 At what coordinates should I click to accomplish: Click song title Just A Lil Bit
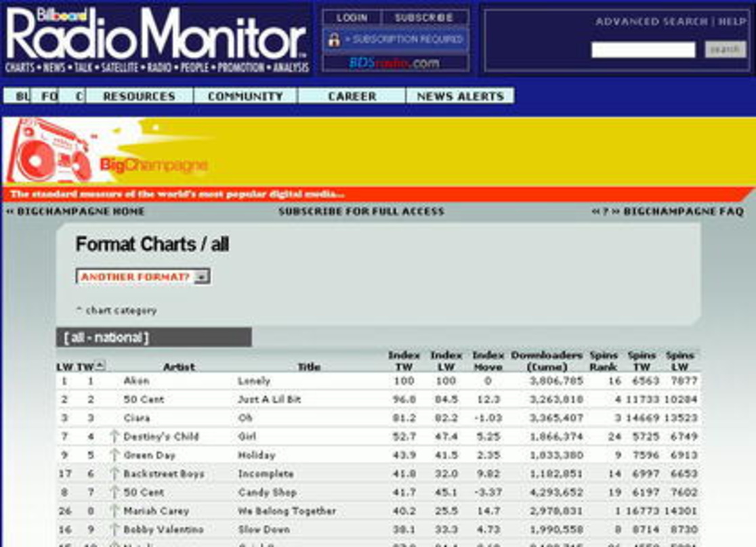coord(270,399)
